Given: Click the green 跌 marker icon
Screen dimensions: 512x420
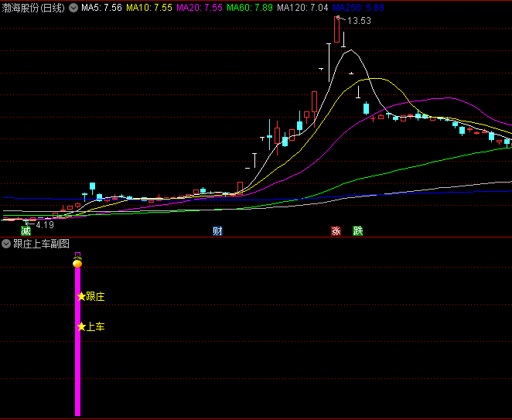Looking at the screenshot, I should [358, 231].
